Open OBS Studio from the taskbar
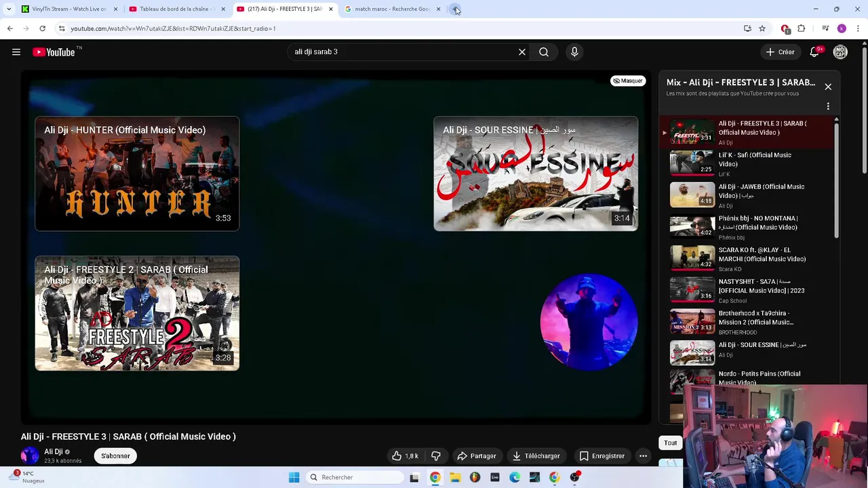The image size is (868, 488). point(574,477)
